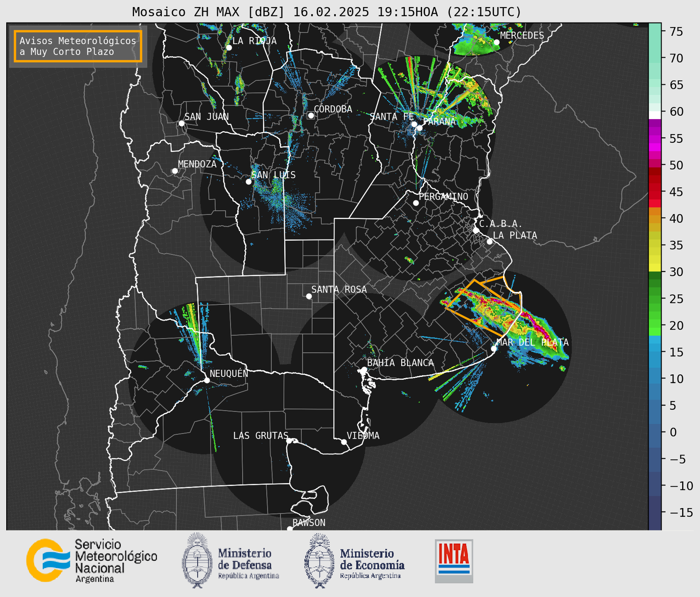Click the MERCEDES city marker dot
Screen dimensions: 700x597
click(x=497, y=42)
